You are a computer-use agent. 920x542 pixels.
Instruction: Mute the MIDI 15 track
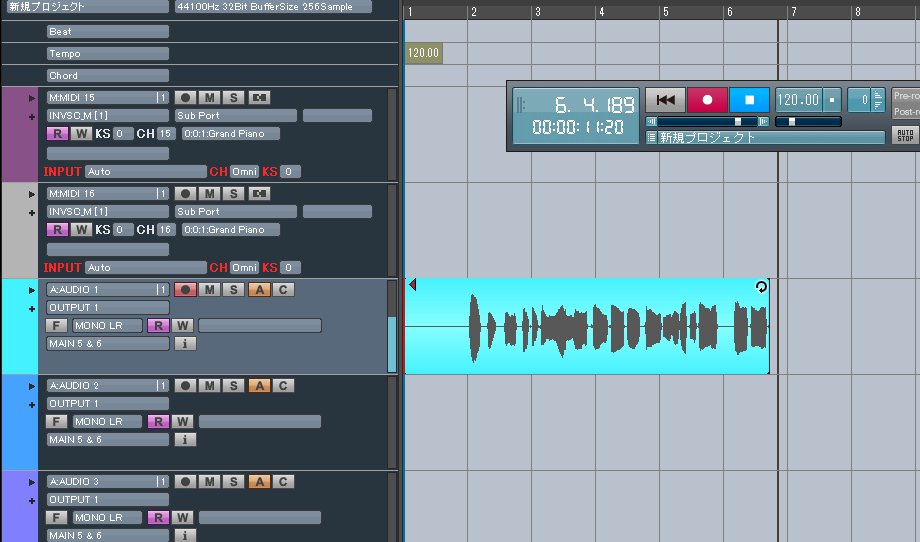[209, 97]
